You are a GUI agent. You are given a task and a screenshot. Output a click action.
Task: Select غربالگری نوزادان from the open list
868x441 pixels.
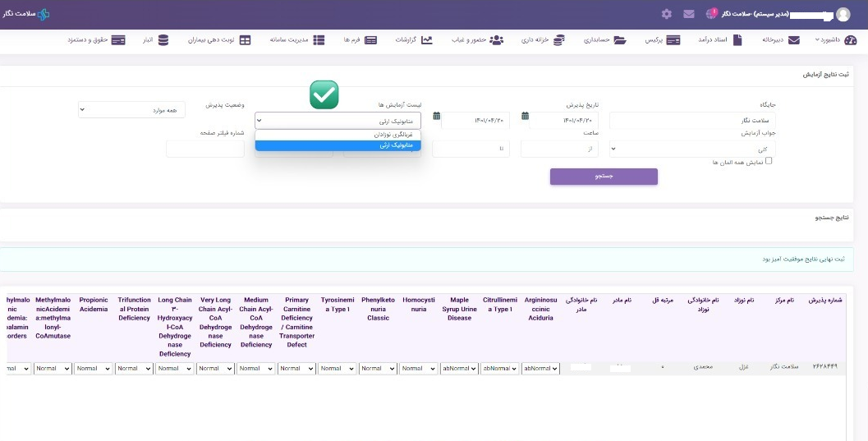[x=338, y=134]
